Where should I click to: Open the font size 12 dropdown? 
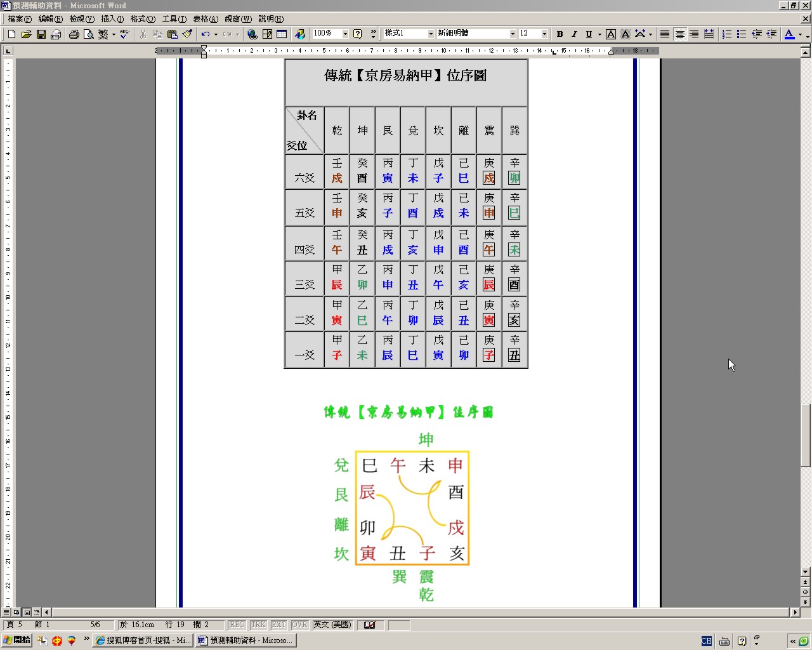[x=544, y=34]
